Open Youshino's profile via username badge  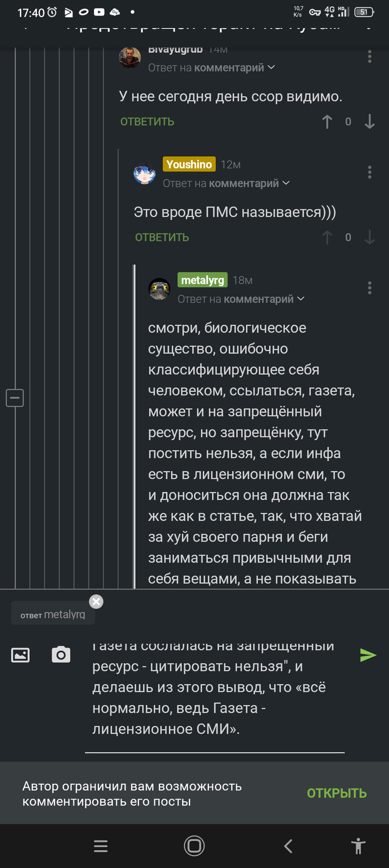coord(188,165)
